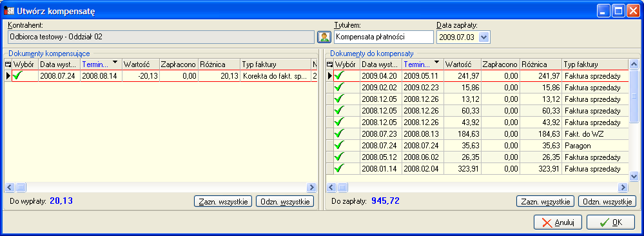
Task: Select cell 'Korekta do fakt. sp...'
Action: pyautogui.click(x=276, y=76)
